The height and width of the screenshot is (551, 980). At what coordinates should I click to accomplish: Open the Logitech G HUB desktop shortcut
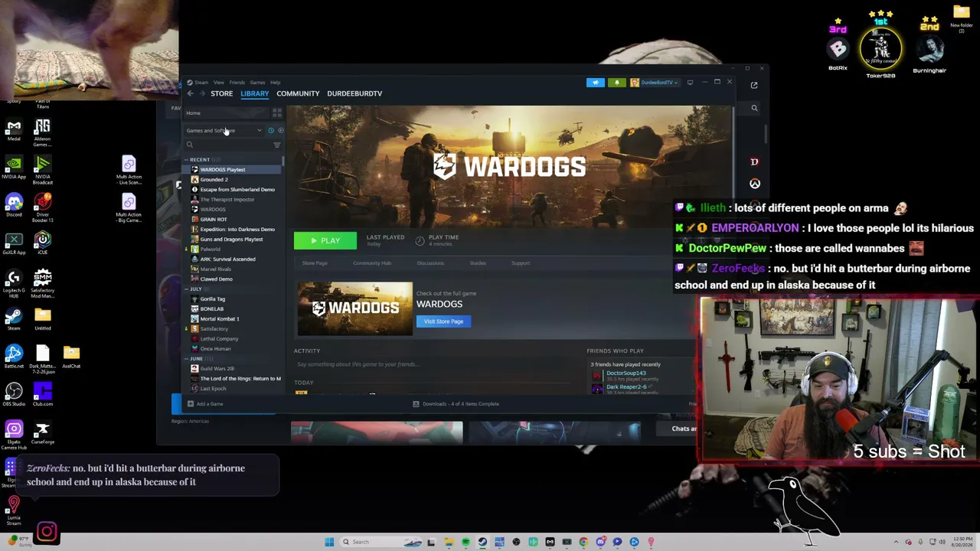[14, 283]
